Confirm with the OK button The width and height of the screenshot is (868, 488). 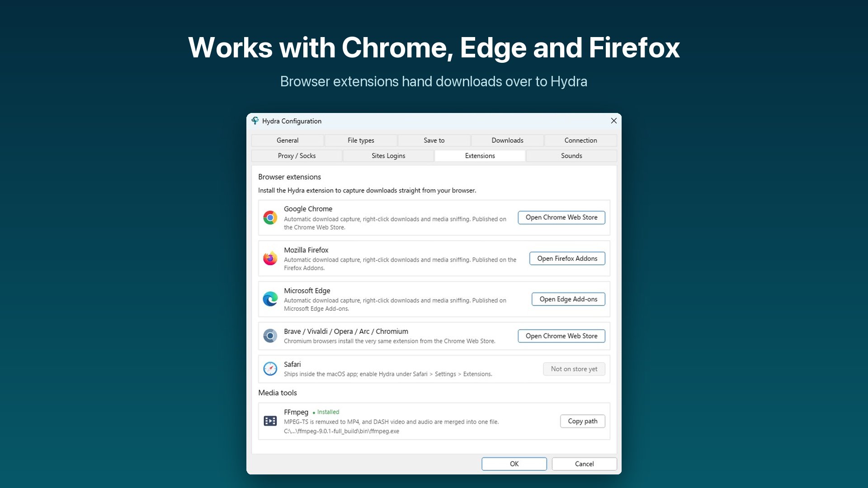tap(514, 464)
